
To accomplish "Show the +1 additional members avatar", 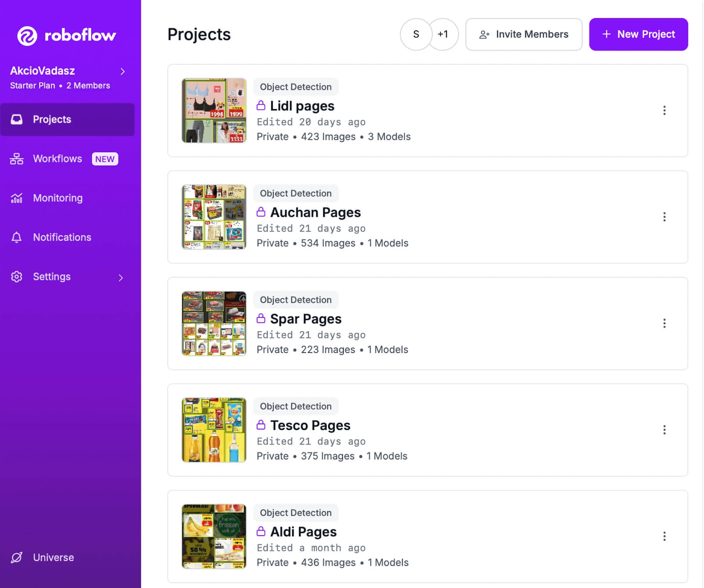I will (x=443, y=34).
